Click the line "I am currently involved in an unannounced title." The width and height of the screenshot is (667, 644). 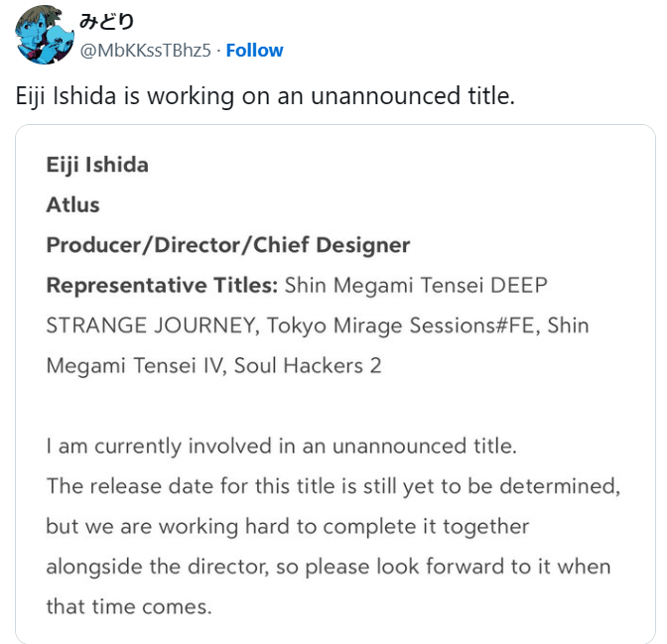click(281, 446)
